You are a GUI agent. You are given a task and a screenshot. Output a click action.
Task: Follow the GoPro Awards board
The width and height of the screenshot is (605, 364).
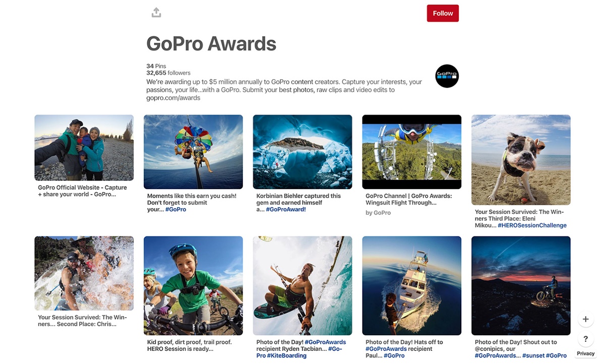pyautogui.click(x=442, y=13)
